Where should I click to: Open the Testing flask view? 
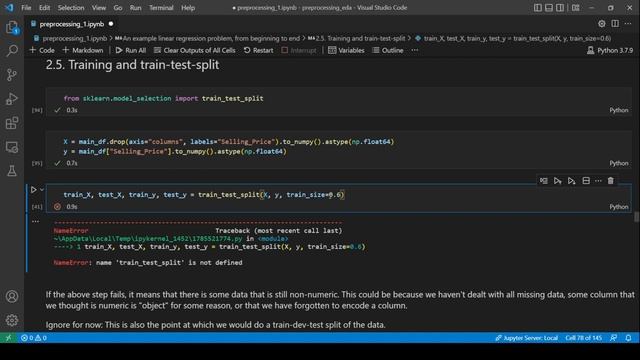pyautogui.click(x=12, y=171)
